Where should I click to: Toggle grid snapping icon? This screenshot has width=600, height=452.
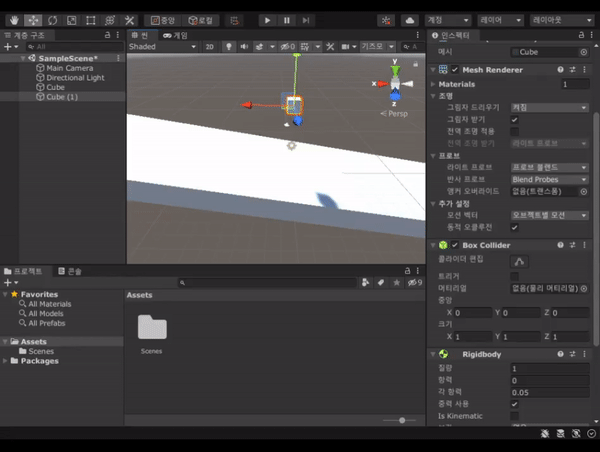(235, 20)
